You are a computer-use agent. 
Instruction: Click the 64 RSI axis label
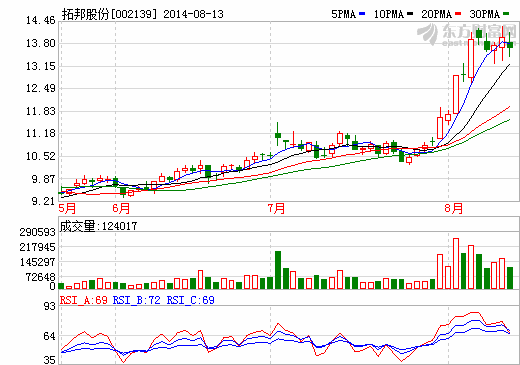[x=50, y=336]
